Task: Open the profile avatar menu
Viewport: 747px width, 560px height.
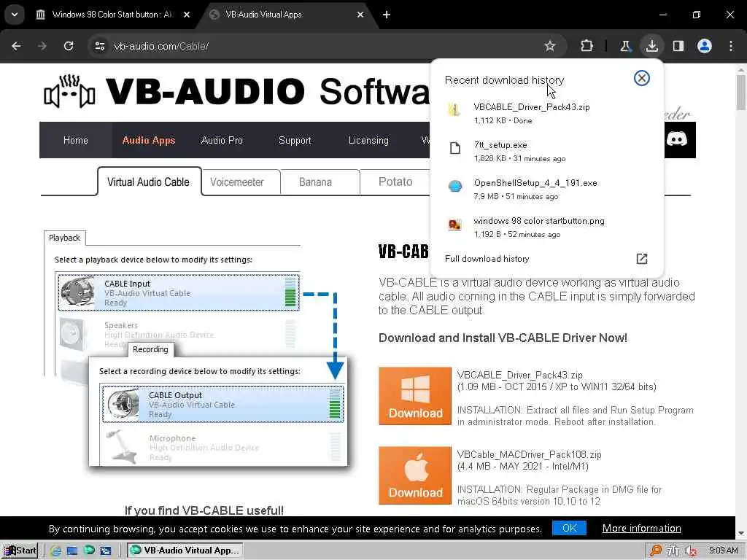Action: point(705,46)
